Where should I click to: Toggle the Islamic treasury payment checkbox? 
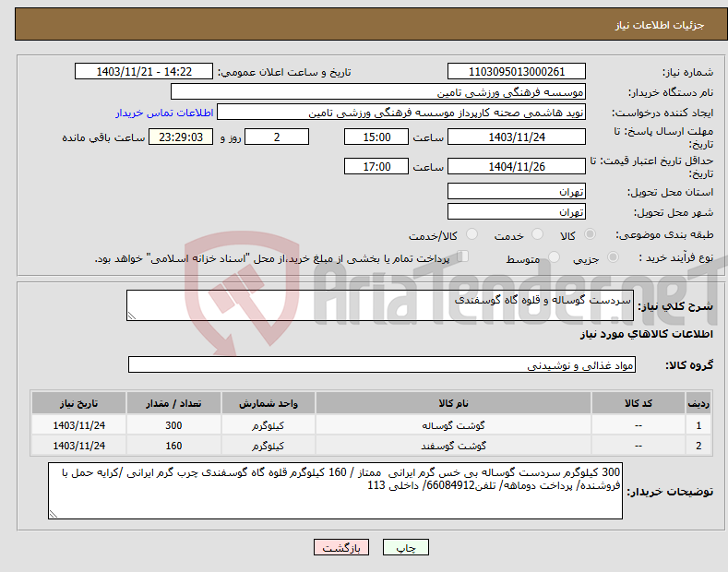tap(463, 256)
